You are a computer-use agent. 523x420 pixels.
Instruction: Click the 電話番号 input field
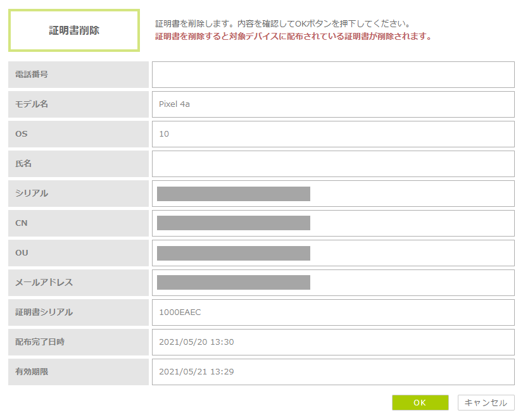click(x=333, y=75)
